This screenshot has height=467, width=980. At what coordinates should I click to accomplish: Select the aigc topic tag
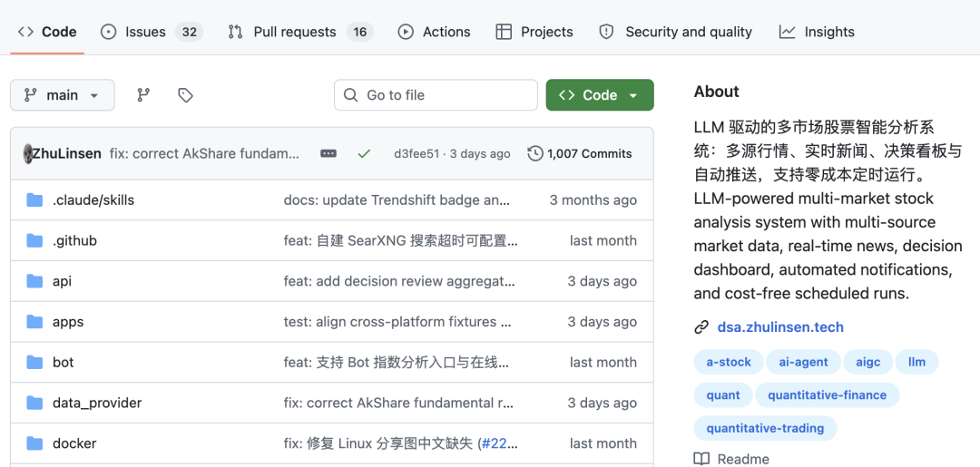[x=867, y=362]
